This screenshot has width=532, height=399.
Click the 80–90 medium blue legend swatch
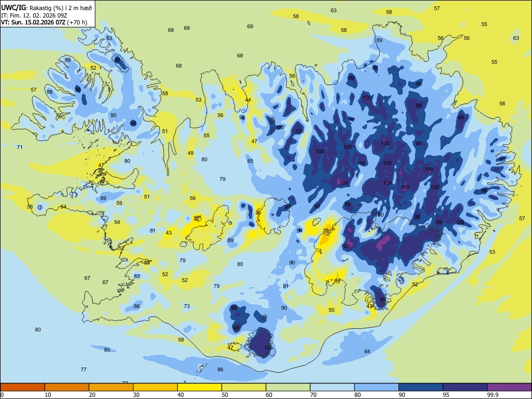pyautogui.click(x=377, y=387)
